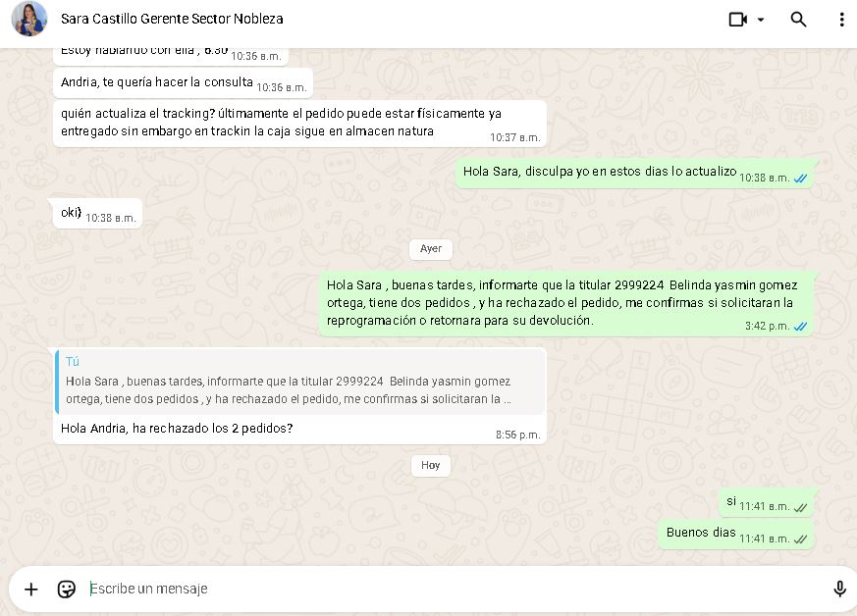The image size is (857, 616).
Task: Click the "Ayer" date separator
Action: 431,248
